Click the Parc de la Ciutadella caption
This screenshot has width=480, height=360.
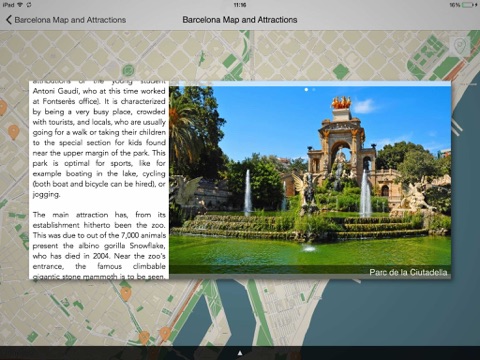[x=408, y=272]
